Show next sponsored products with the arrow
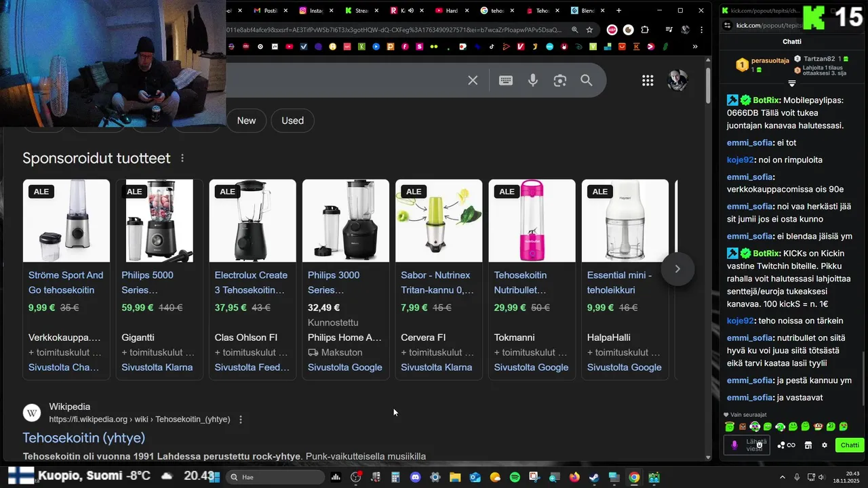868x488 pixels. (677, 268)
